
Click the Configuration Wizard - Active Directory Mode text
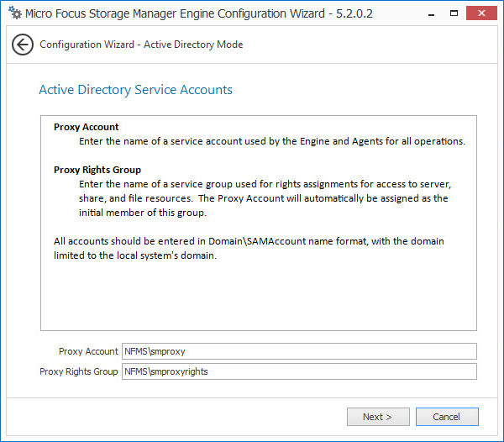[141, 45]
